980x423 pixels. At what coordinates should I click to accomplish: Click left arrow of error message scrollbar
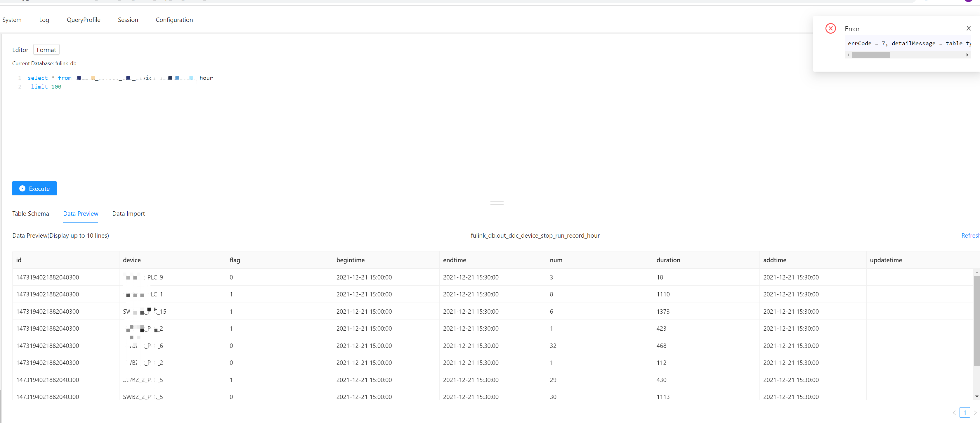[x=848, y=54]
